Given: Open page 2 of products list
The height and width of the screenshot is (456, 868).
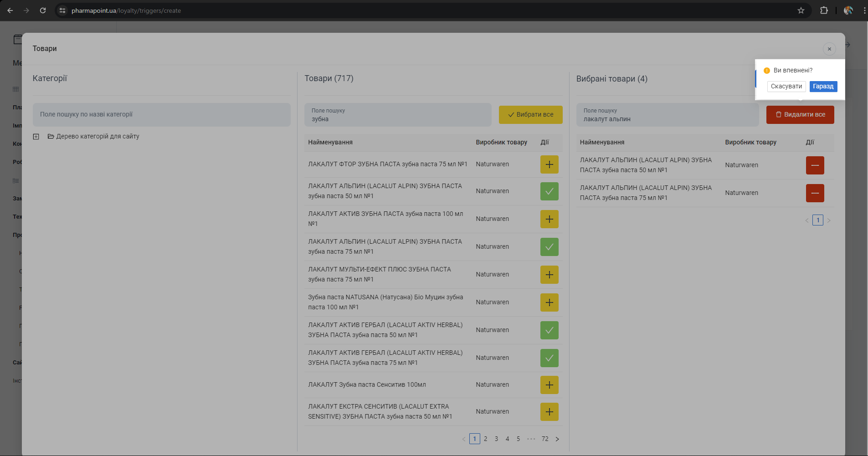Looking at the screenshot, I should [485, 439].
